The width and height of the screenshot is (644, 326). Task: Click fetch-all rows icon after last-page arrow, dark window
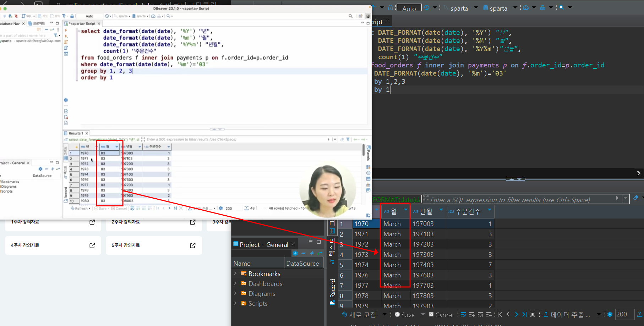point(533,314)
